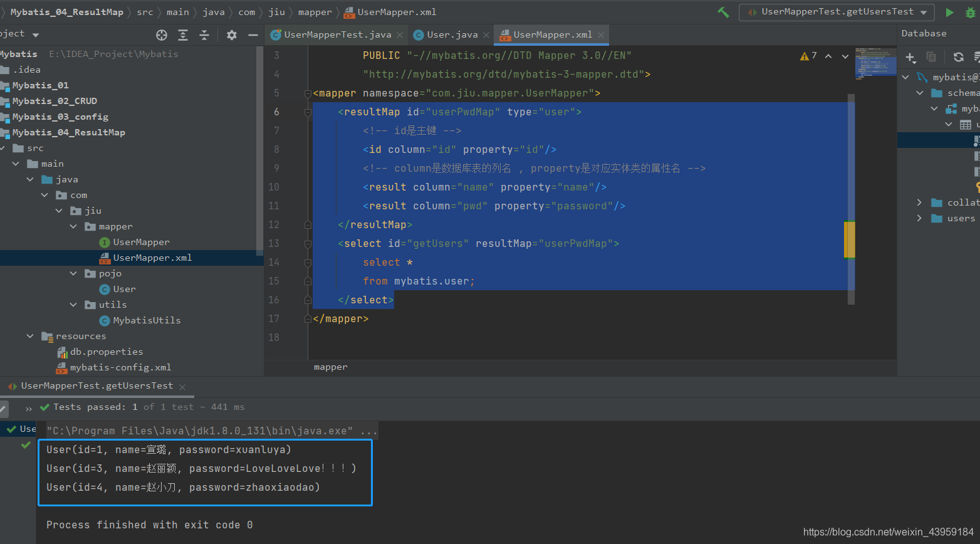Viewport: 980px width, 544px height.
Task: Hide the Project panel with minimize icon
Action: coord(253,35)
